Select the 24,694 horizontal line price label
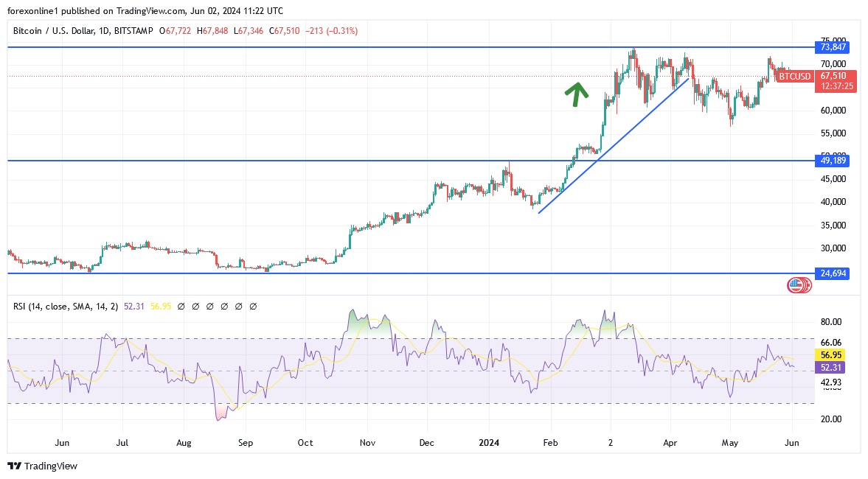Viewport: 868px width, 479px height. tap(832, 273)
